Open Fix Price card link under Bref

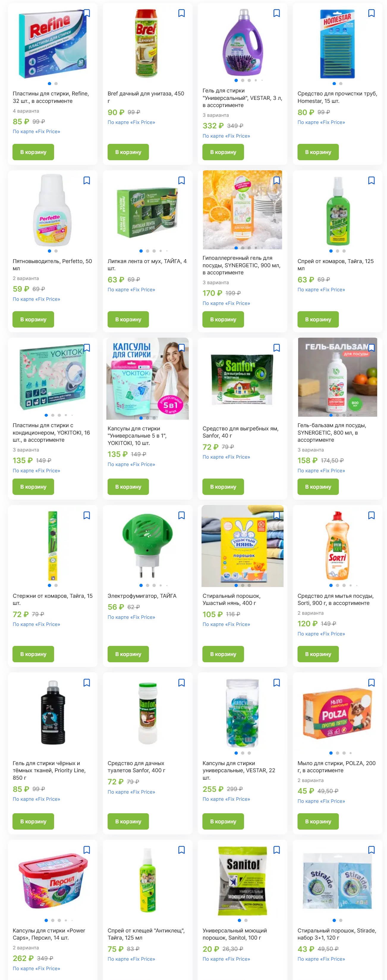pos(131,122)
